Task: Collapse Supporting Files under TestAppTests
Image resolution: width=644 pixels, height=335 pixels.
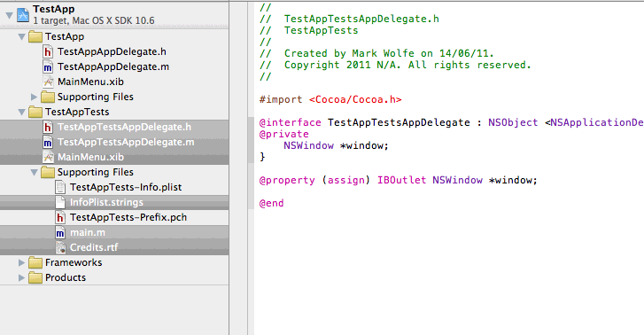Action: pos(34,172)
